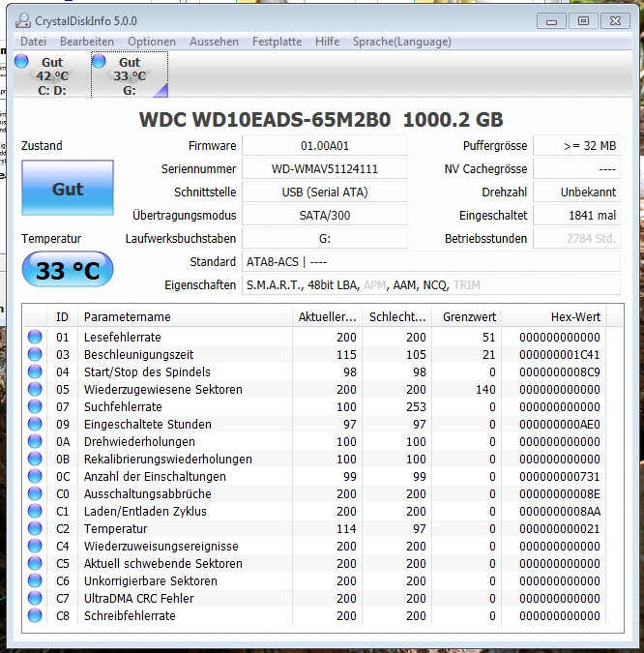
Task: Click the Firmware field 01.00A01
Action: pos(325,146)
